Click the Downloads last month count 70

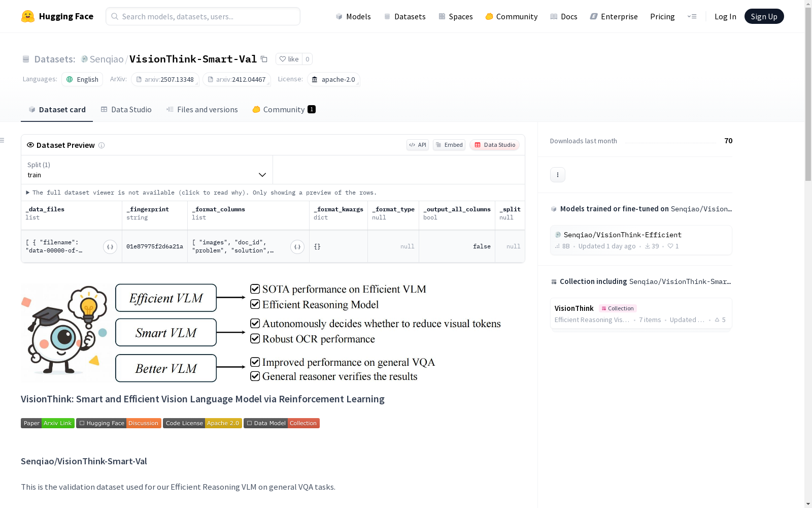[728, 141]
